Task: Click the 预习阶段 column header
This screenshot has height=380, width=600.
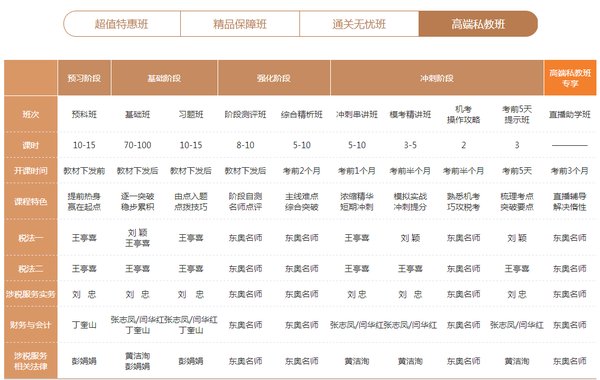Action: click(84, 78)
